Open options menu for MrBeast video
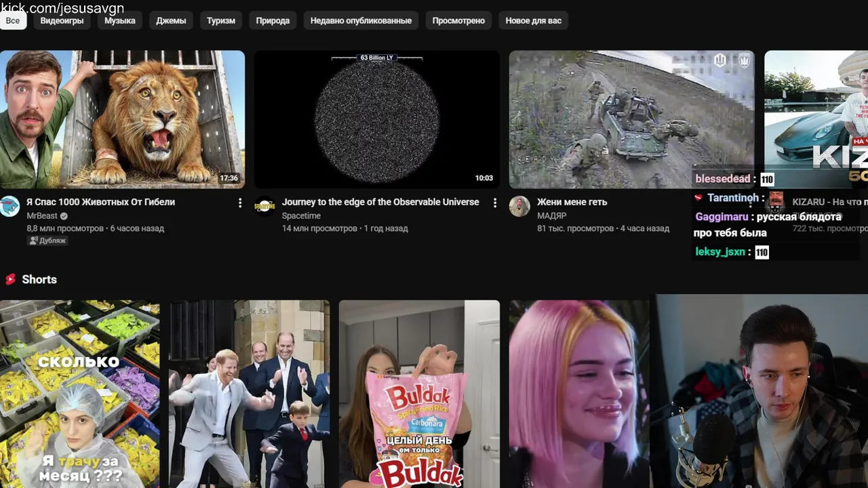The width and height of the screenshot is (868, 488). [240, 203]
